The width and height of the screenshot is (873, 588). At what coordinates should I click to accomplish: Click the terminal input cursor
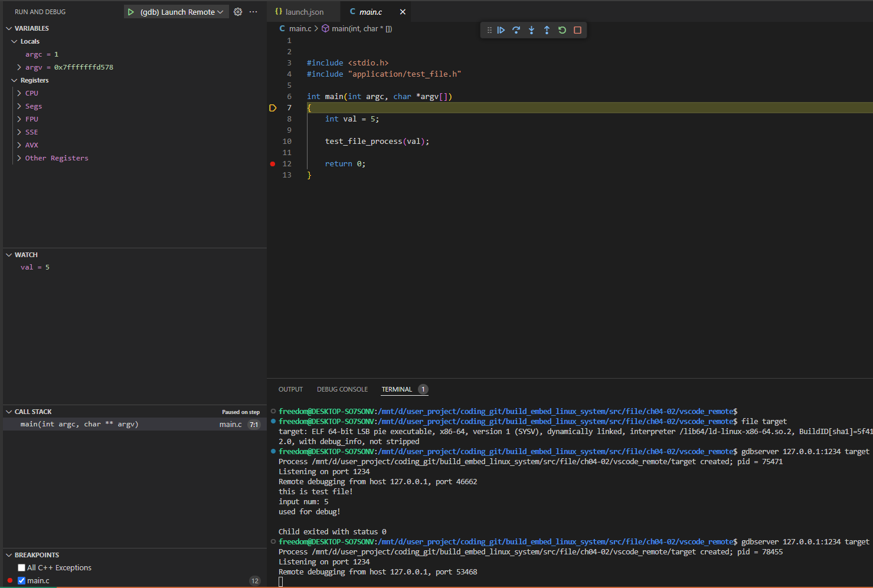[x=281, y=582]
